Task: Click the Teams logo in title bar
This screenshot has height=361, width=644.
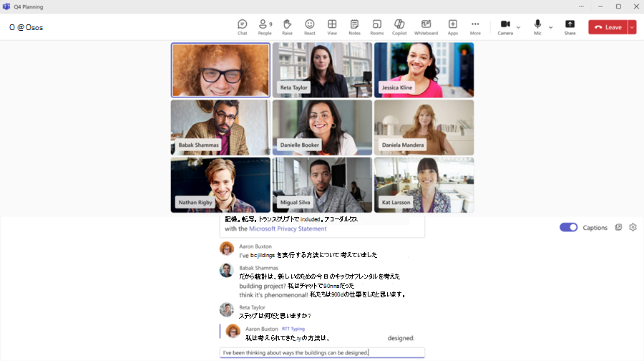Action: pyautogui.click(x=6, y=6)
